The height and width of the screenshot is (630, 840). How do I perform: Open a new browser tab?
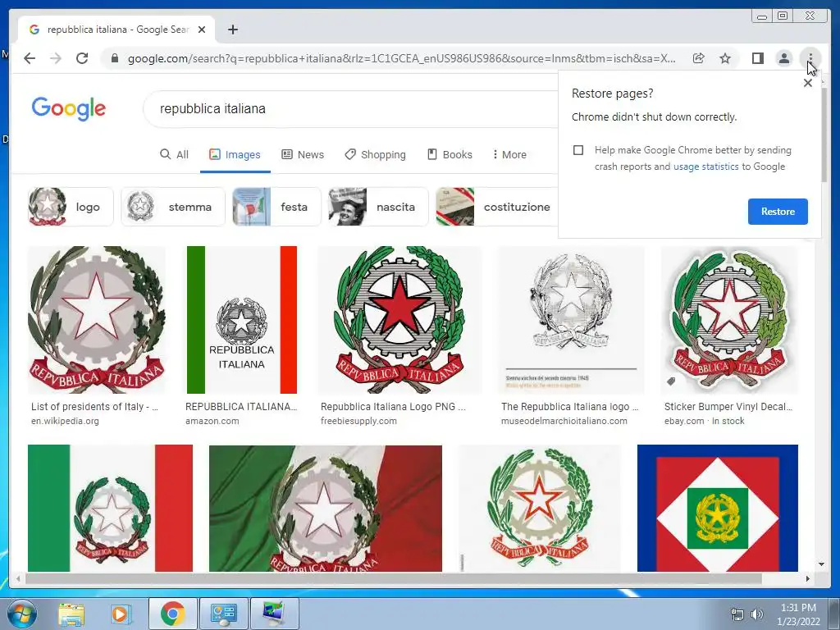(x=232, y=30)
